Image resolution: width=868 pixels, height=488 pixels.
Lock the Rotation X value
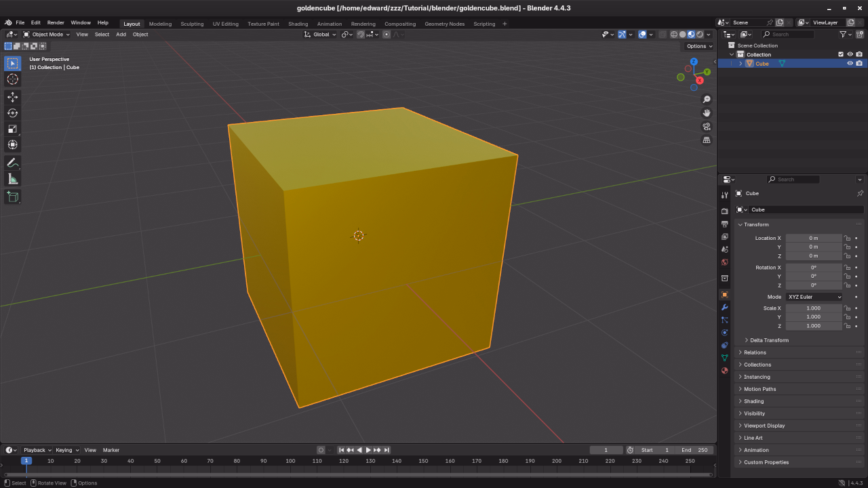[x=847, y=267]
